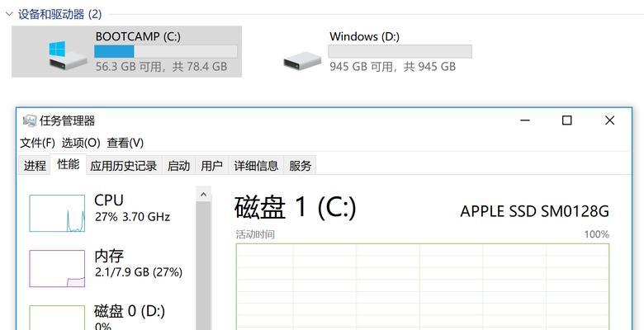This screenshot has width=644, height=330.
Task: Switch to the 服务 tab
Action: pos(301,165)
